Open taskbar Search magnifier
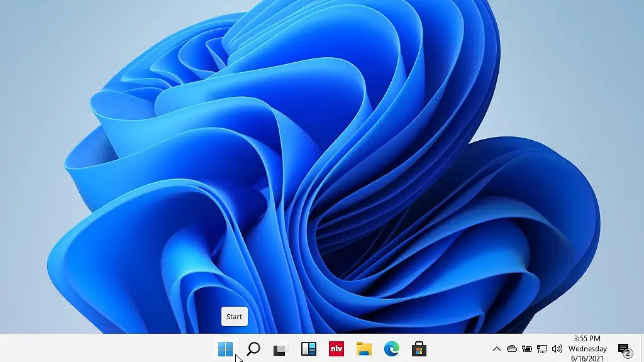The width and height of the screenshot is (644, 362). pos(253,349)
